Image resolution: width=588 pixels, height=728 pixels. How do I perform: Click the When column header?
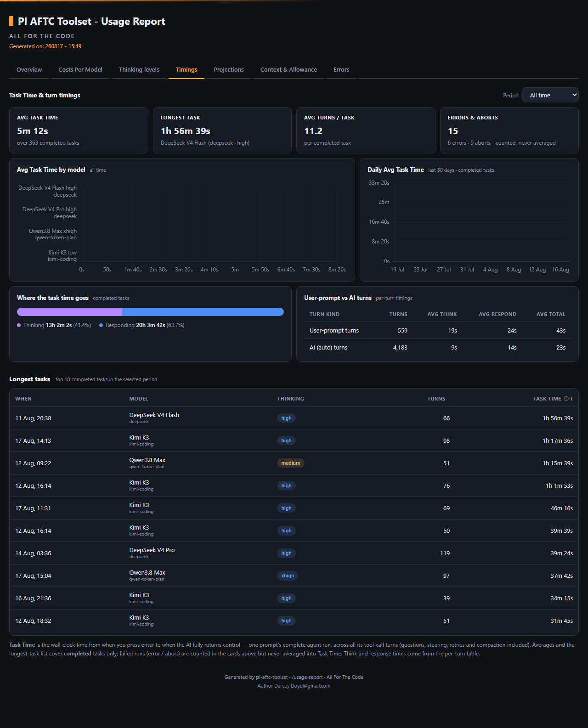coord(23,399)
